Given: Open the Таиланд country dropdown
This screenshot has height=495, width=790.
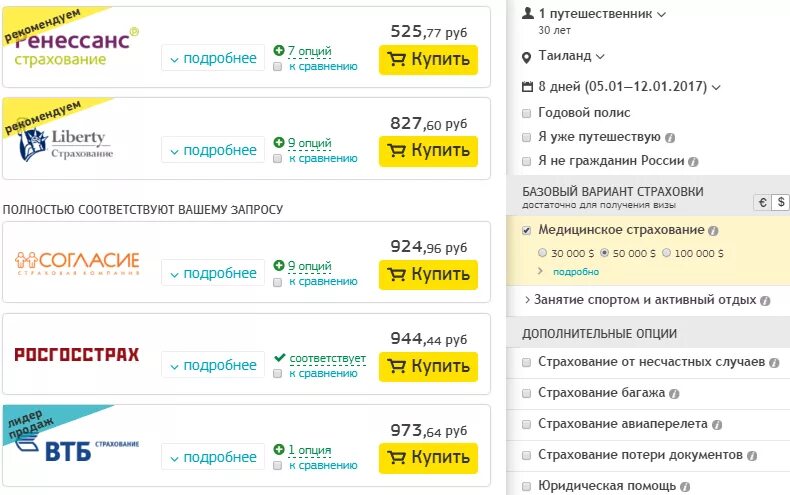Looking at the screenshot, I should click(570, 56).
